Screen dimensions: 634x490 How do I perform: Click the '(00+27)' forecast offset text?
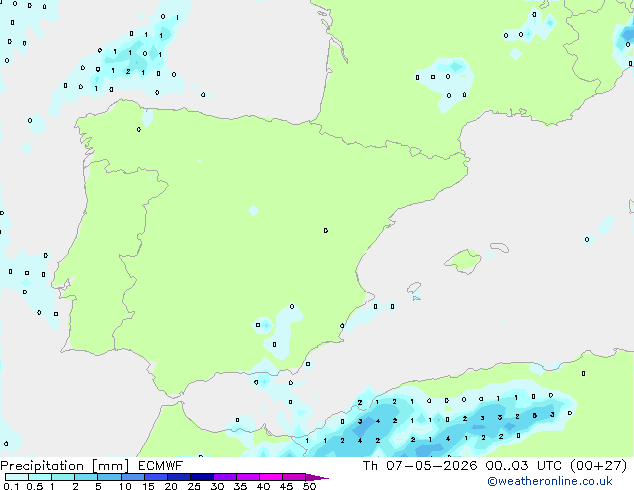click(598, 466)
